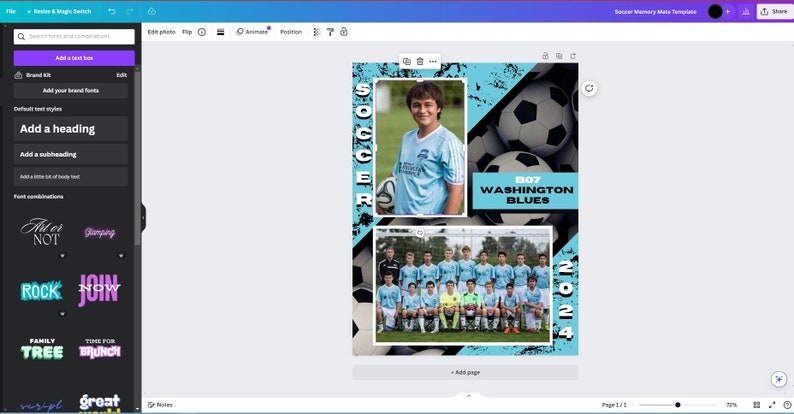The height and width of the screenshot is (414, 794).
Task: Select the vertical SOCCER text
Action: [x=363, y=145]
